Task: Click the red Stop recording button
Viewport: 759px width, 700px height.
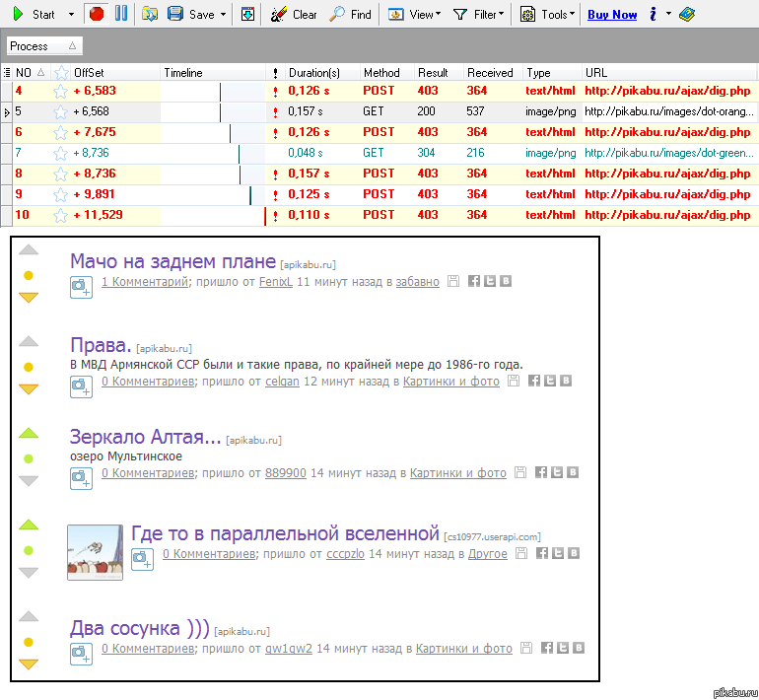Action: click(x=96, y=14)
